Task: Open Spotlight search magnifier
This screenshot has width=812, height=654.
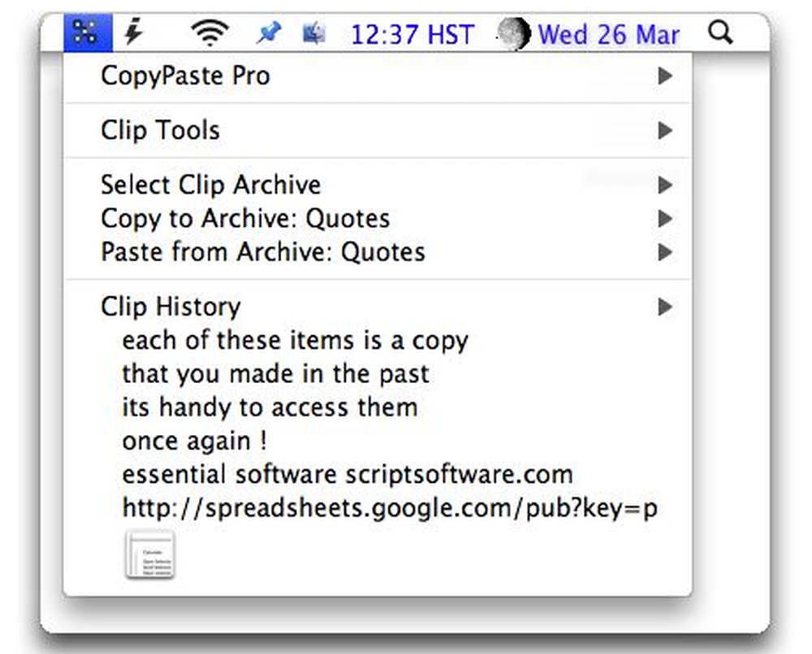Action: 720,32
